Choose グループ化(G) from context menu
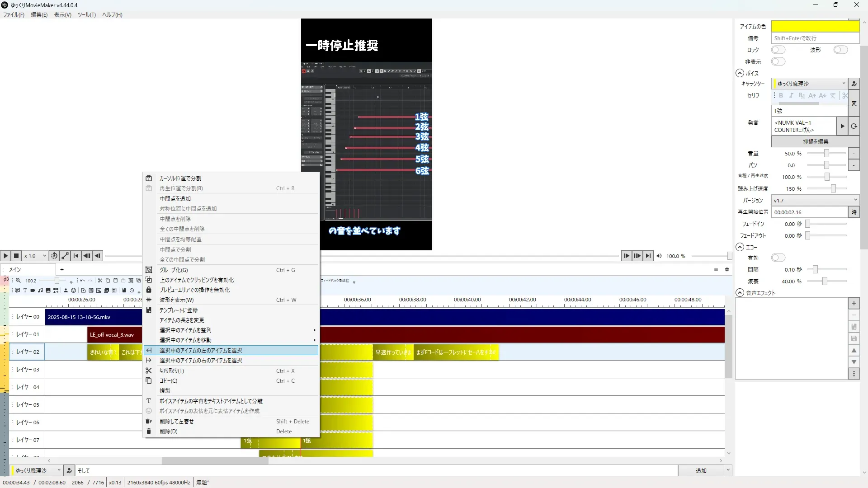The width and height of the screenshot is (868, 488). (174, 270)
